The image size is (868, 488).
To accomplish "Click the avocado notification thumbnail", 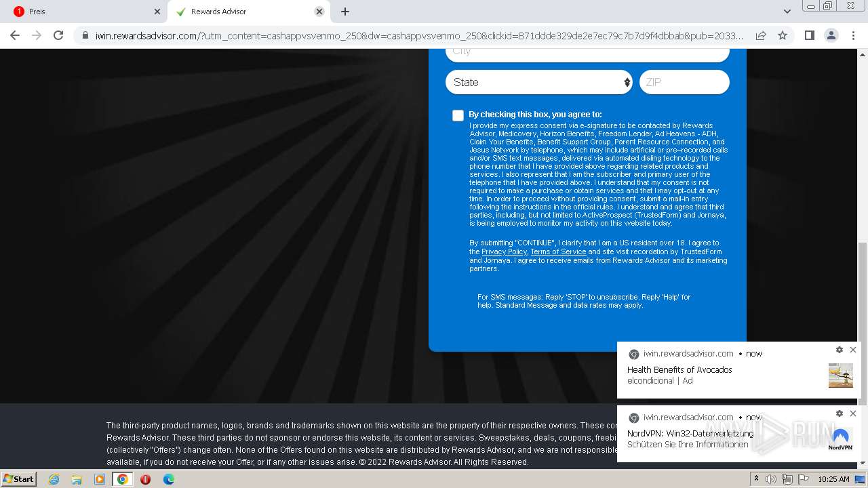I will 841,375.
